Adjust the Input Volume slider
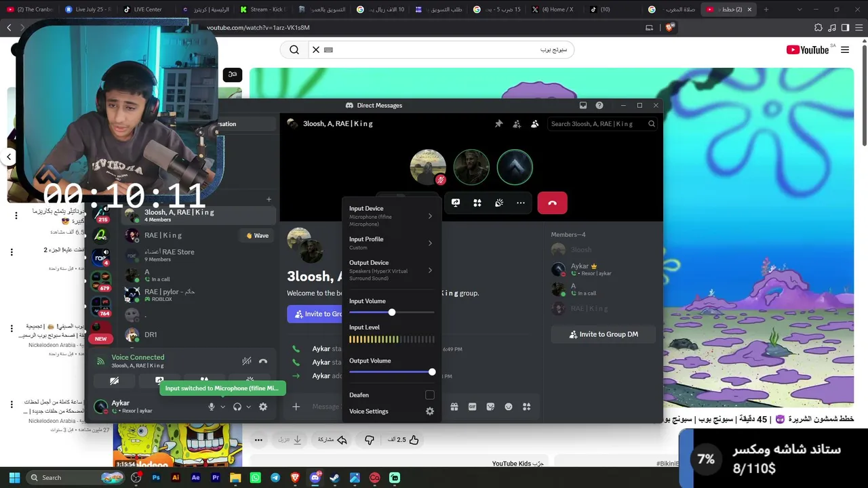Viewport: 868px width, 488px height. click(x=391, y=312)
